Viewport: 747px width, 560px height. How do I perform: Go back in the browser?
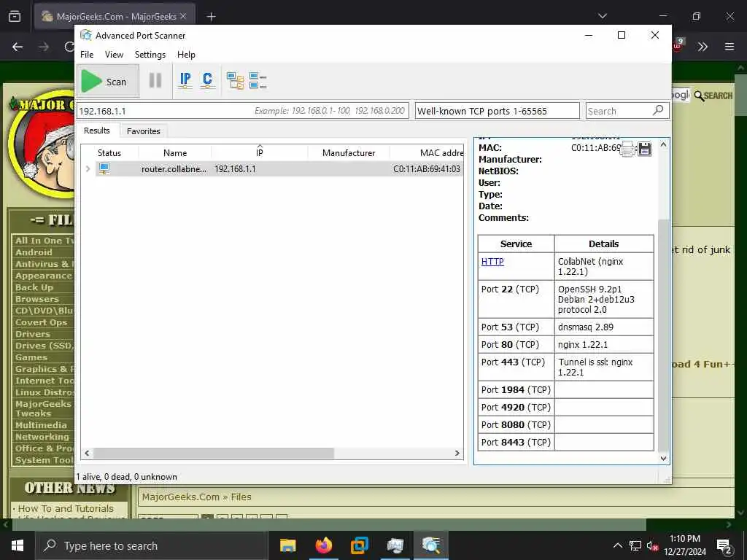[x=18, y=47]
